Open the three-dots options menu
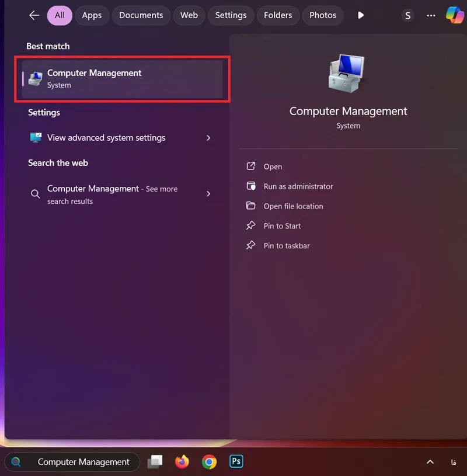467x476 pixels. pyautogui.click(x=431, y=16)
